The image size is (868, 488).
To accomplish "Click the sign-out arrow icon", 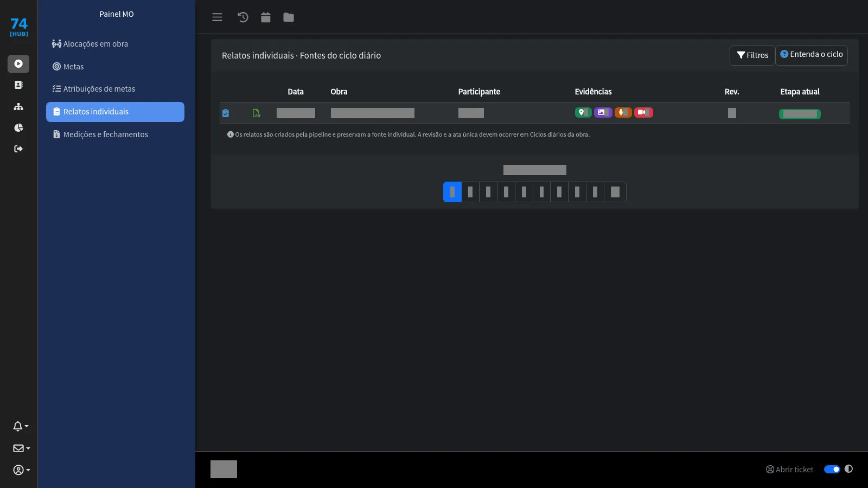I will click(18, 149).
